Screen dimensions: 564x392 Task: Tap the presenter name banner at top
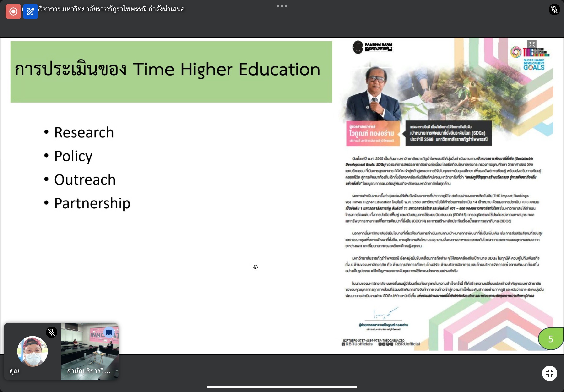pos(110,9)
